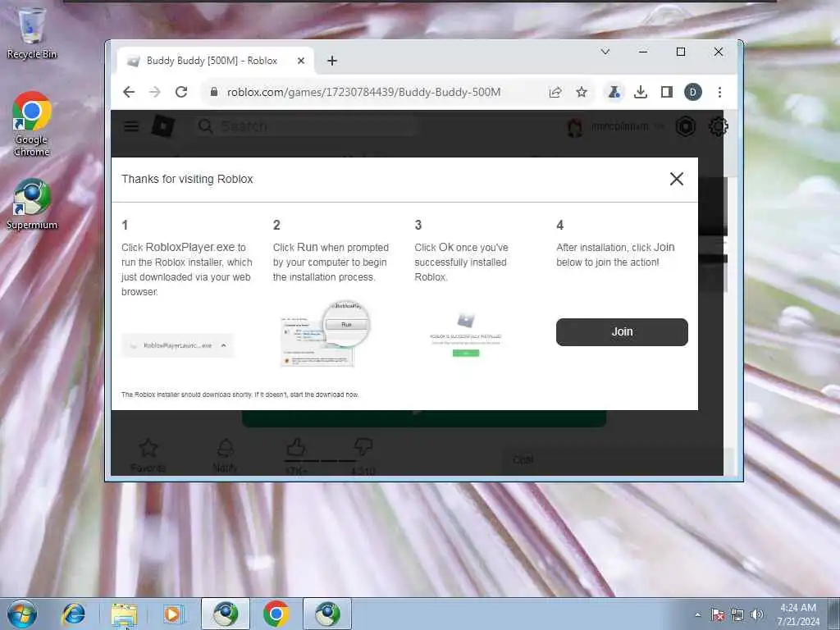
Task: Switch to the Chrome taskbar button
Action: click(276, 614)
